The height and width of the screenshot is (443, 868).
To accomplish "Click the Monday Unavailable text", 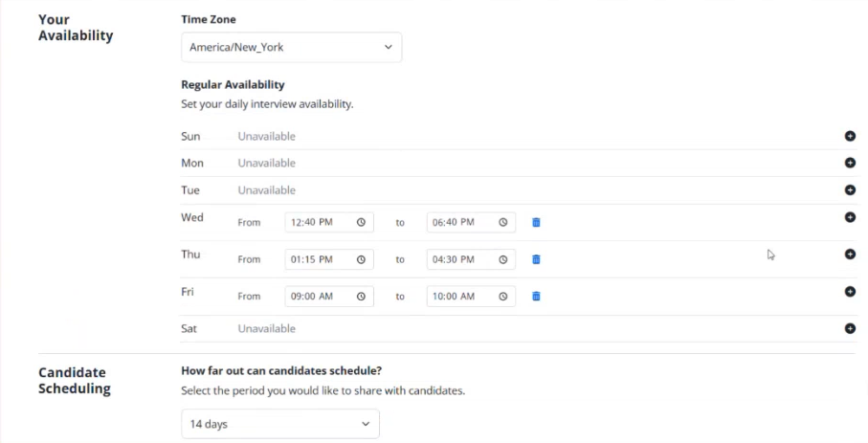I will click(266, 163).
